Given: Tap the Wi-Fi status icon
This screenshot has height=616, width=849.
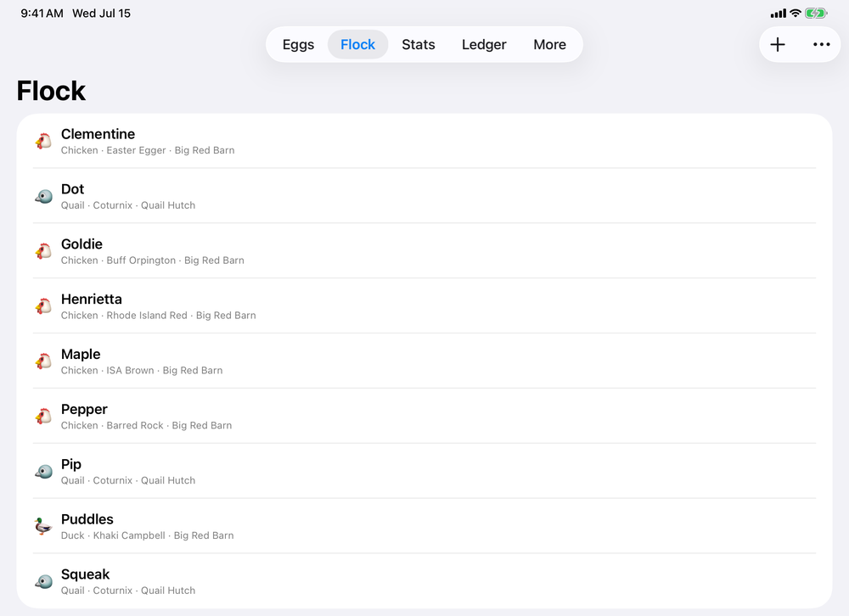Looking at the screenshot, I should click(795, 14).
